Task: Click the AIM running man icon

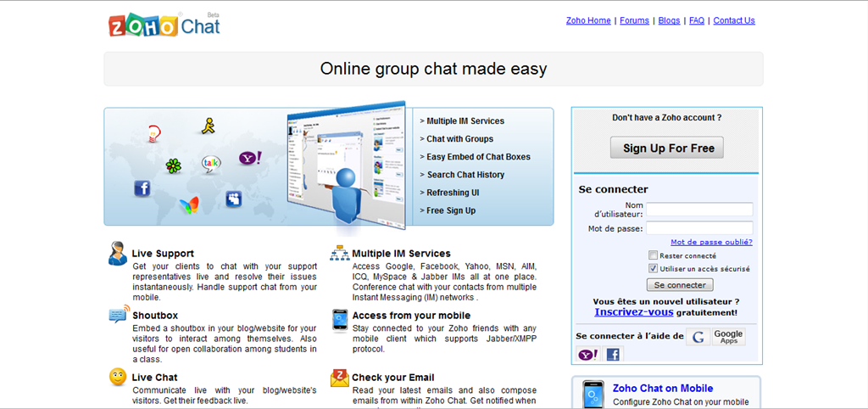Action: point(208,126)
